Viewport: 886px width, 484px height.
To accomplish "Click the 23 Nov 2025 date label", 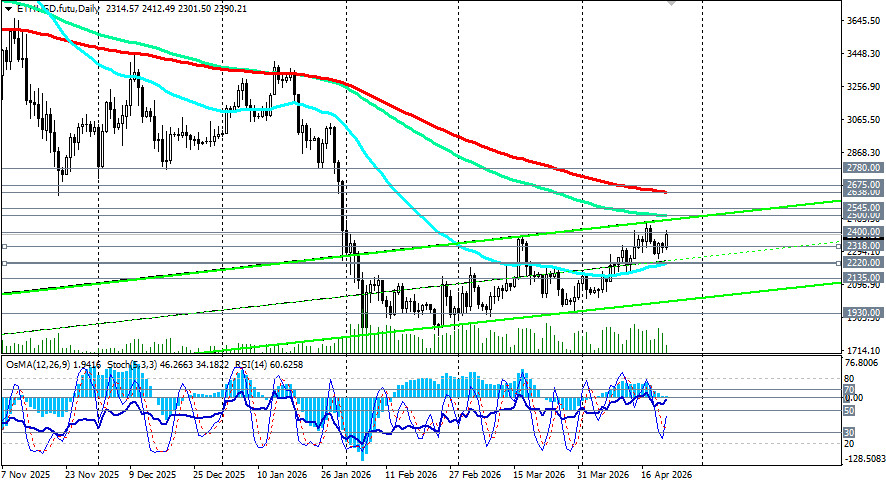I will coord(92,474).
